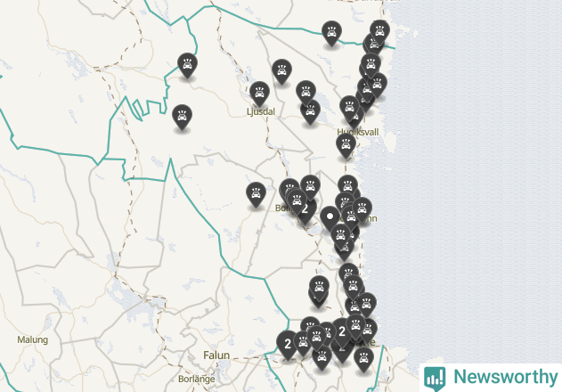Select the car marker southwest of Ljusdal
Screen dimensions: 562x392
pos(182,117)
